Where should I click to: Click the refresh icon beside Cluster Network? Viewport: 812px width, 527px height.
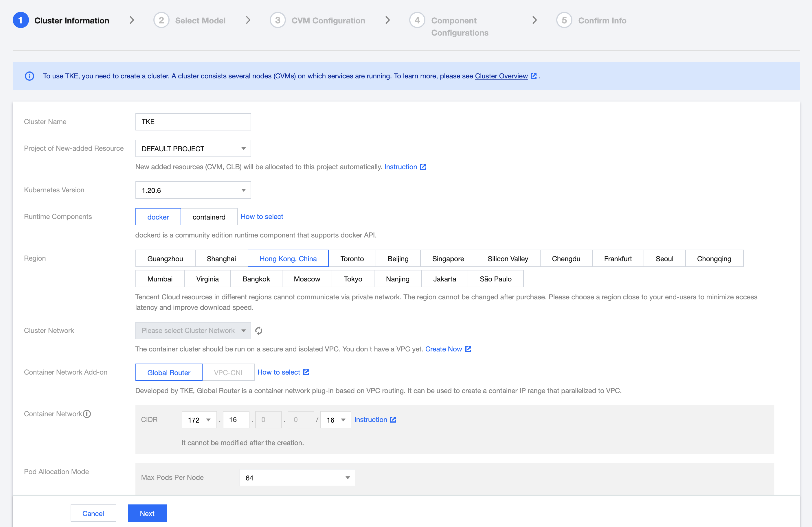[x=259, y=331]
